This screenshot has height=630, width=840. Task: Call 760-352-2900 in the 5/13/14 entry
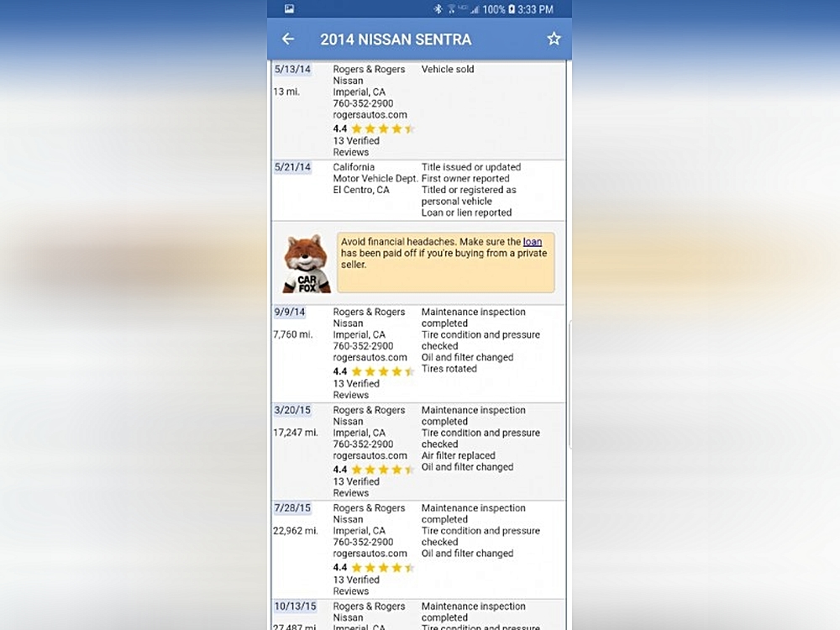click(363, 103)
